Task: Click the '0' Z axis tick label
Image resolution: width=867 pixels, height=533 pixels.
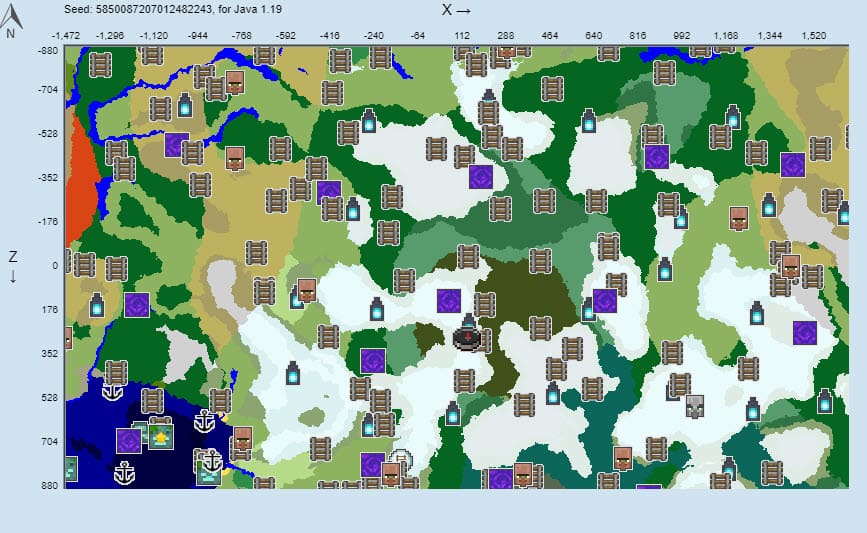Action: (55, 265)
